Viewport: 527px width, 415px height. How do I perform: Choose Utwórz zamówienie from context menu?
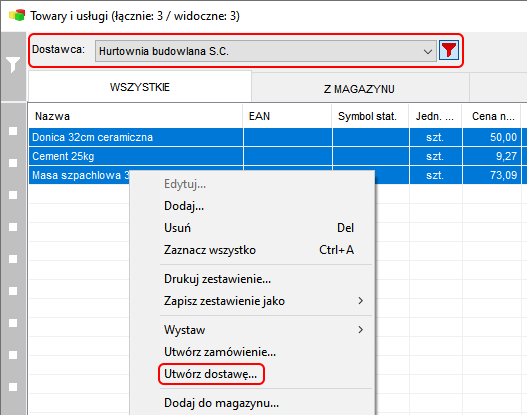(x=220, y=352)
